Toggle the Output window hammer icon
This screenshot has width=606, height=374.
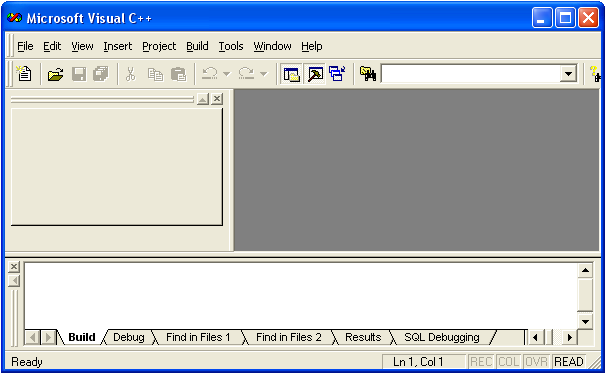coord(315,74)
